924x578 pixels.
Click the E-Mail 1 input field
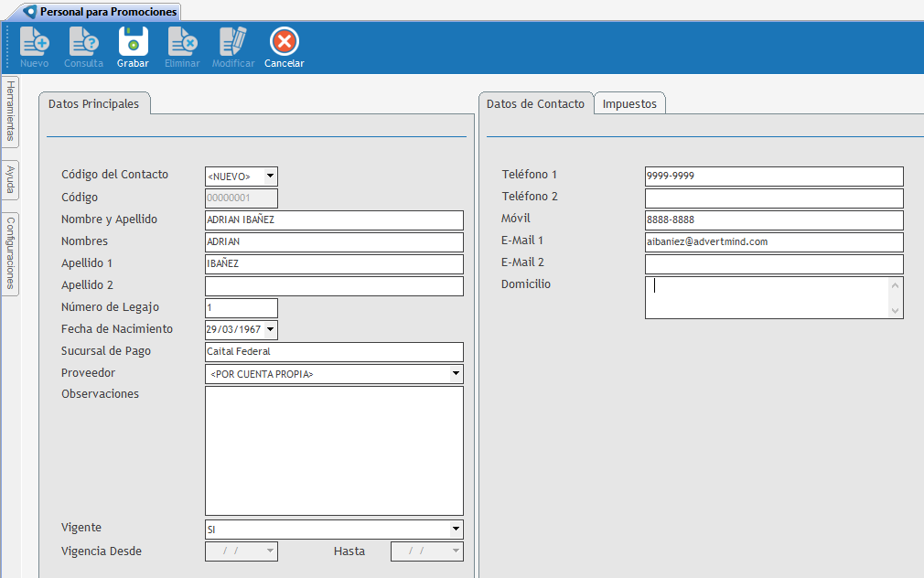click(773, 242)
